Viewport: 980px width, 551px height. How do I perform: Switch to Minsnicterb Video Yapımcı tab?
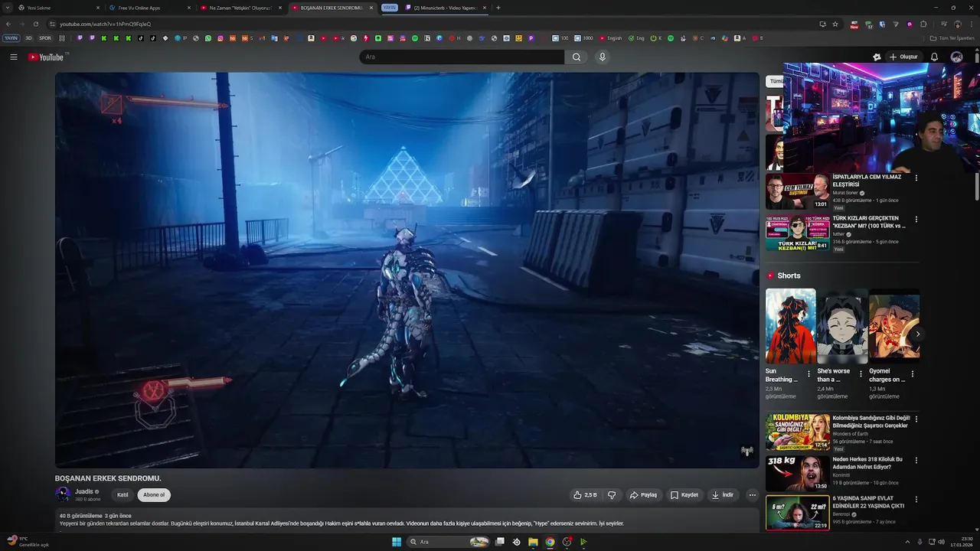pos(445,8)
